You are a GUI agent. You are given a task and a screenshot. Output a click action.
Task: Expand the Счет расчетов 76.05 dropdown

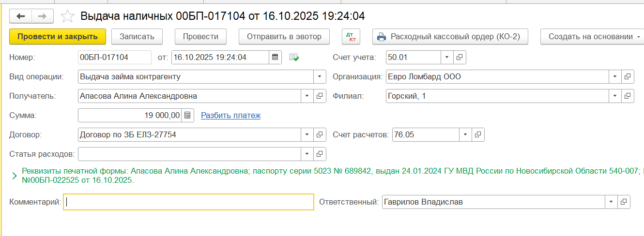coord(465,134)
